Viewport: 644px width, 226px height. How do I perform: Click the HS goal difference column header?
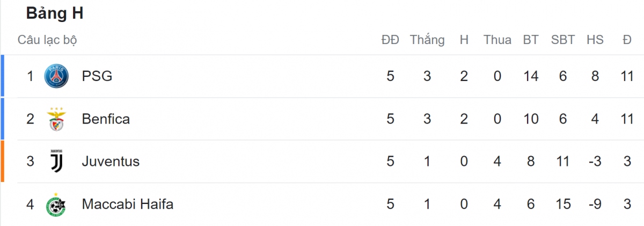tap(595, 40)
